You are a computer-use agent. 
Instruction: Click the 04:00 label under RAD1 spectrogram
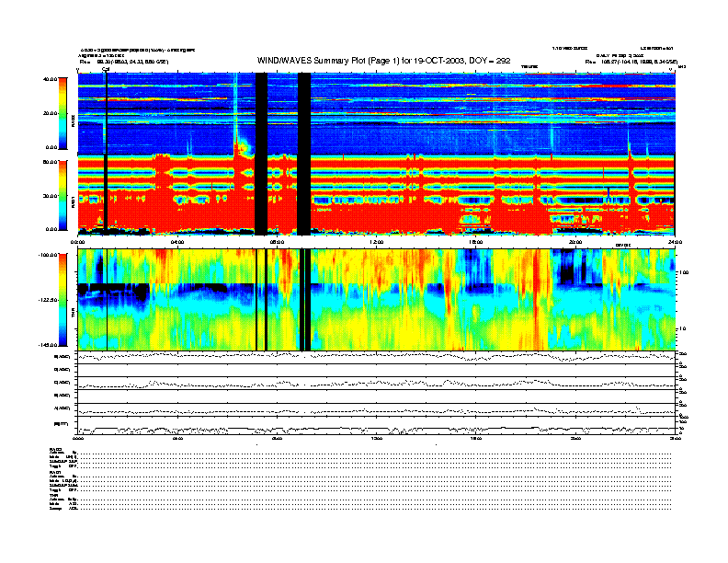(177, 242)
